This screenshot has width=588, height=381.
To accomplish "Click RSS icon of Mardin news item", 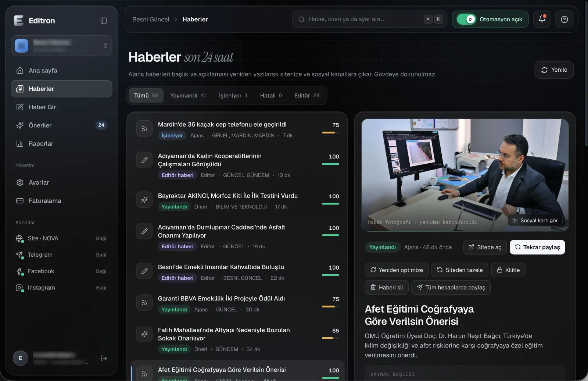I will coord(144,129).
